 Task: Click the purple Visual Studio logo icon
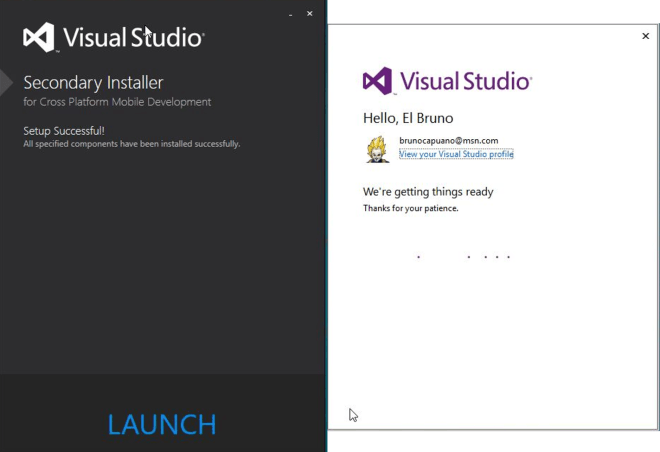pyautogui.click(x=378, y=81)
